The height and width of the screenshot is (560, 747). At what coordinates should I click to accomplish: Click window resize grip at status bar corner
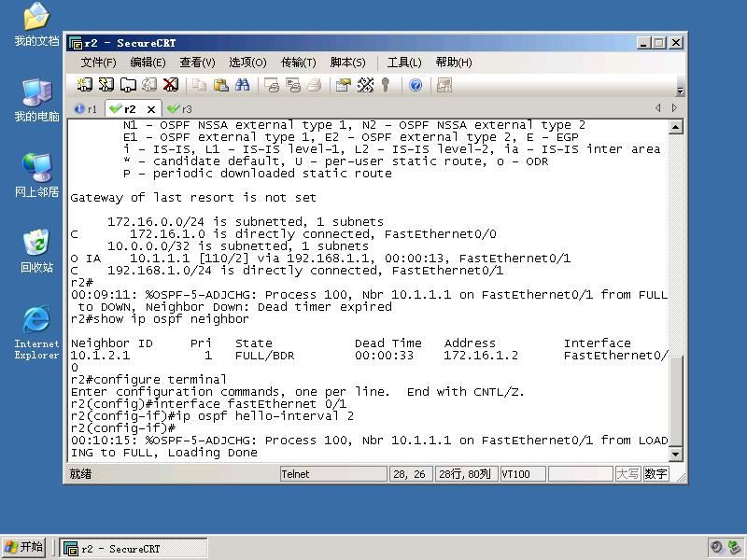682,478
